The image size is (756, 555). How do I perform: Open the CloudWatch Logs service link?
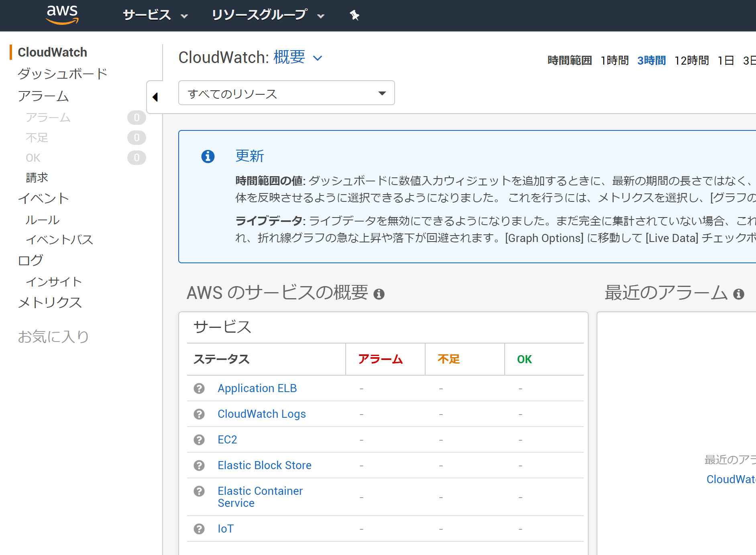point(262,414)
